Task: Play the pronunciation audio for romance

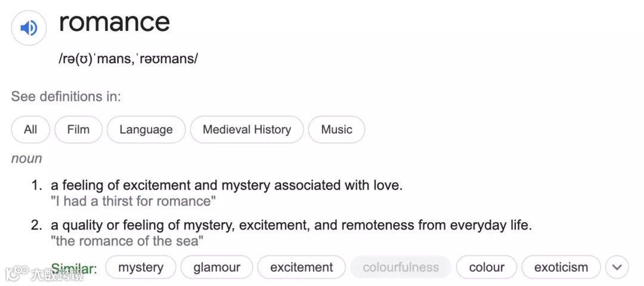Action: (x=29, y=28)
